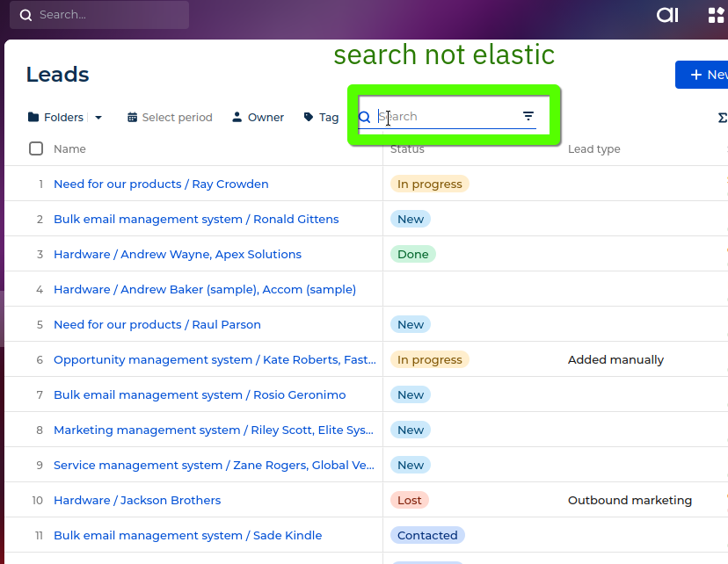Open the lead Need for our products / Ray Crowden
The width and height of the screenshot is (728, 564).
pyautogui.click(x=161, y=184)
